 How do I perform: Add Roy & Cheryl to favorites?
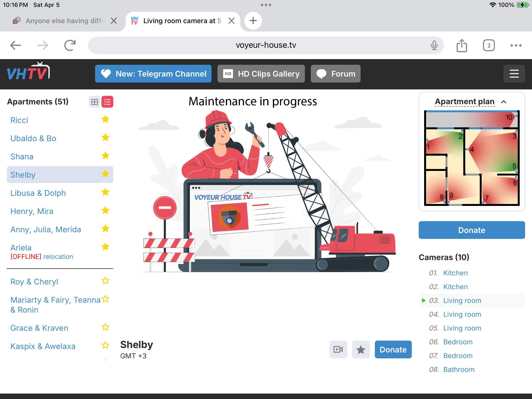[x=105, y=281]
